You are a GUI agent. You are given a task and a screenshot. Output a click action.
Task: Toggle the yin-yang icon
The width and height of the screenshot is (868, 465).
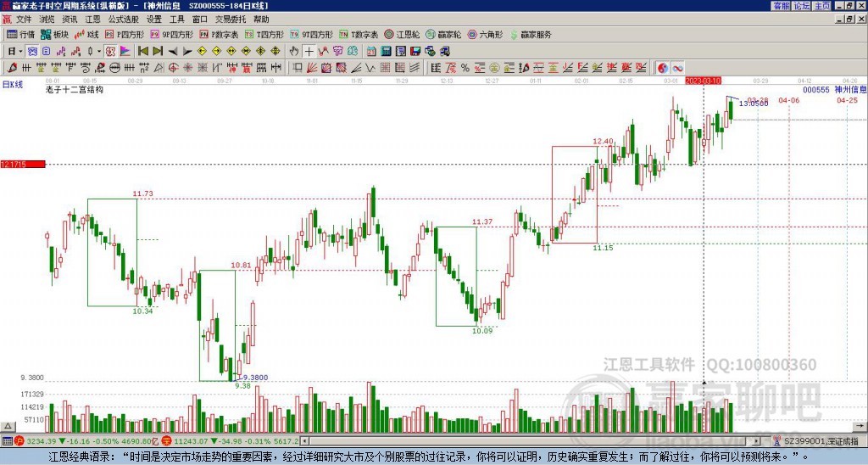663,68
